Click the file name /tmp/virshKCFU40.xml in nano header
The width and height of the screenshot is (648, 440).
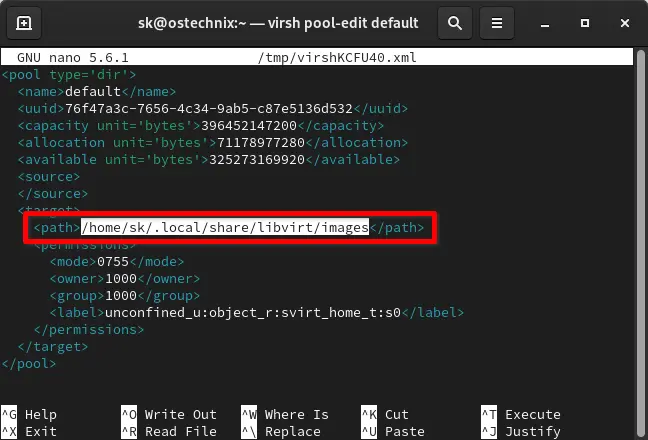pyautogui.click(x=337, y=57)
